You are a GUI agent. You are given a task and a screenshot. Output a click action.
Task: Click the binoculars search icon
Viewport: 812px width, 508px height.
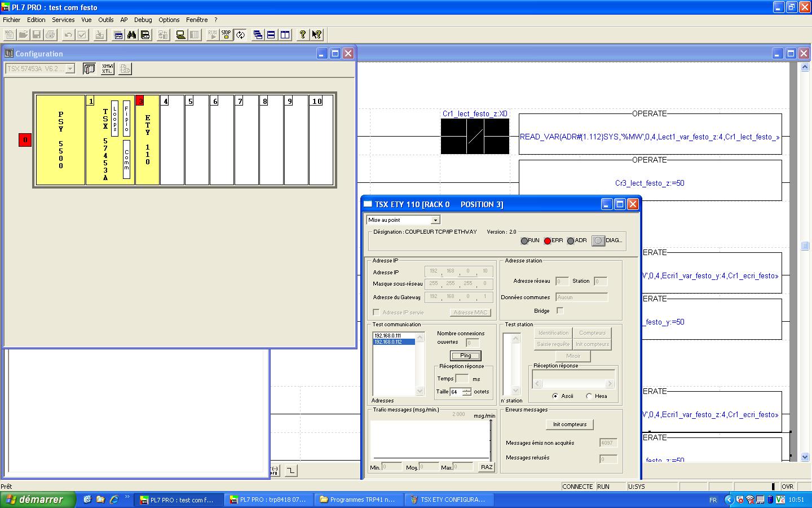click(x=131, y=35)
